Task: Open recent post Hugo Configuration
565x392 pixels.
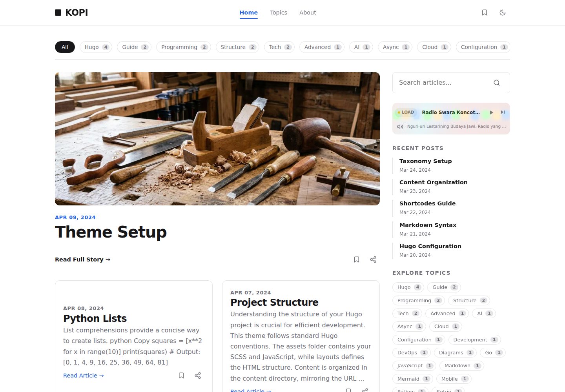Action: point(430,246)
